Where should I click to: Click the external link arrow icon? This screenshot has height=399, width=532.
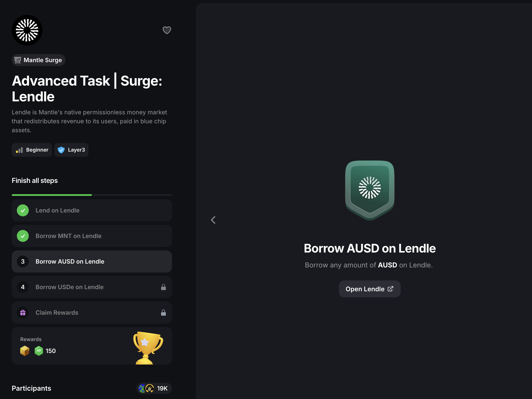[x=390, y=289]
